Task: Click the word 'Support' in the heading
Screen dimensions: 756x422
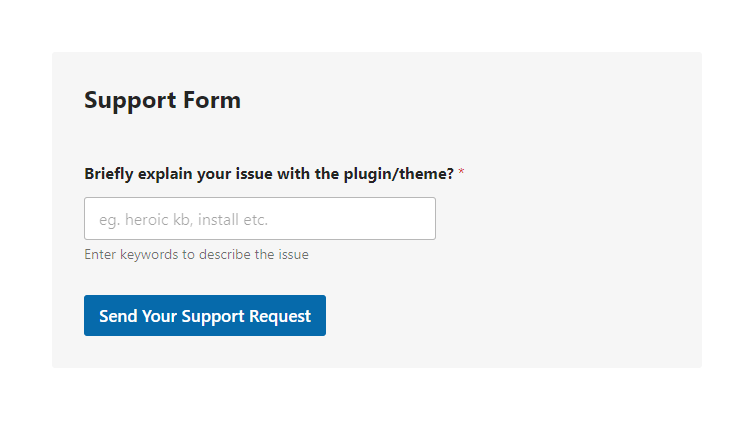Action: (x=130, y=101)
